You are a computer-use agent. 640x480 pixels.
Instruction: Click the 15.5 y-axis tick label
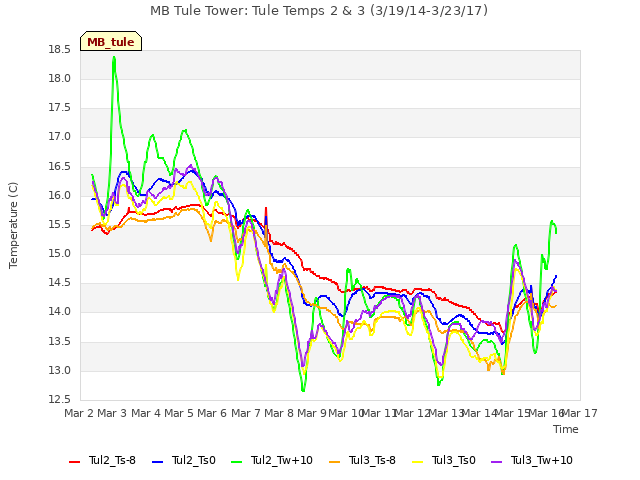tap(60, 225)
